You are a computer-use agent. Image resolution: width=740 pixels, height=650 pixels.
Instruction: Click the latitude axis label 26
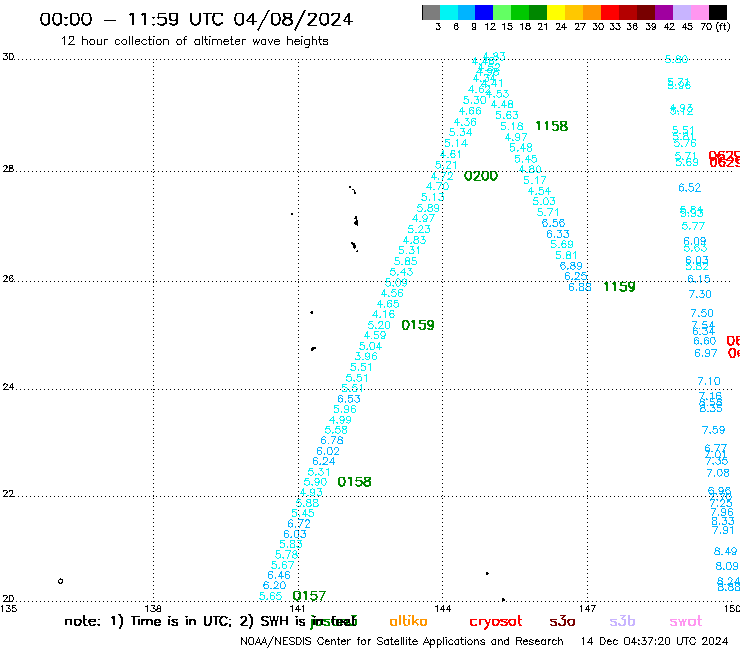click(8, 279)
